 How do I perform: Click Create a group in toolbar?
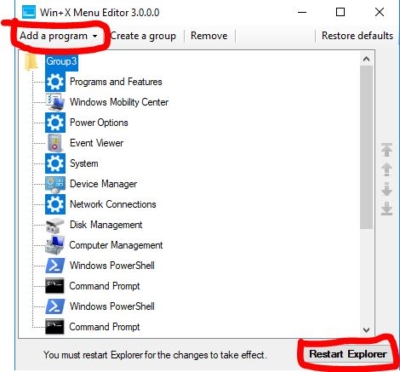[143, 36]
